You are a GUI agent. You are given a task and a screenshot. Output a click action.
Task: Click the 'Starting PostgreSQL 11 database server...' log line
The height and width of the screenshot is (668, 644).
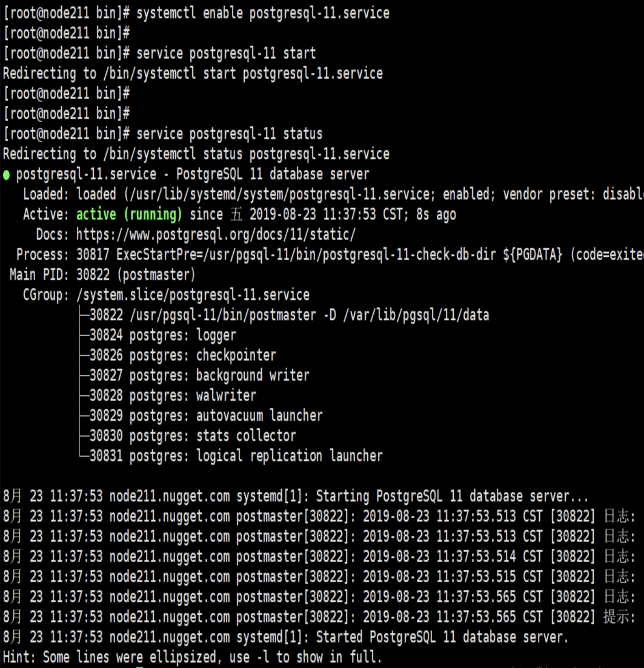(296, 496)
